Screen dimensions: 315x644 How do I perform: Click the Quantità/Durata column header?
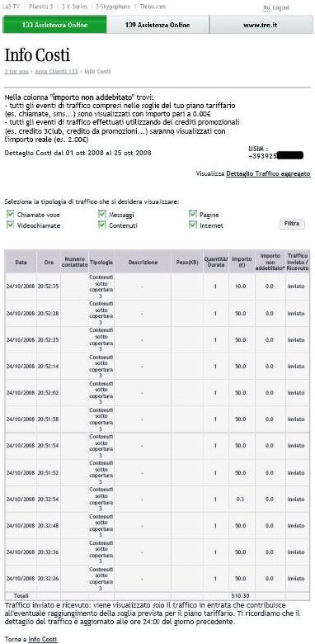pyautogui.click(x=216, y=262)
